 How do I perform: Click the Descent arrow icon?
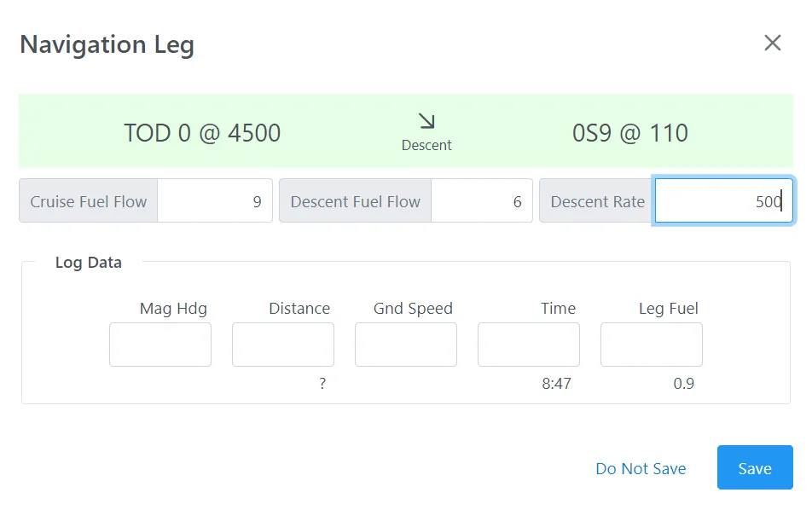click(426, 121)
